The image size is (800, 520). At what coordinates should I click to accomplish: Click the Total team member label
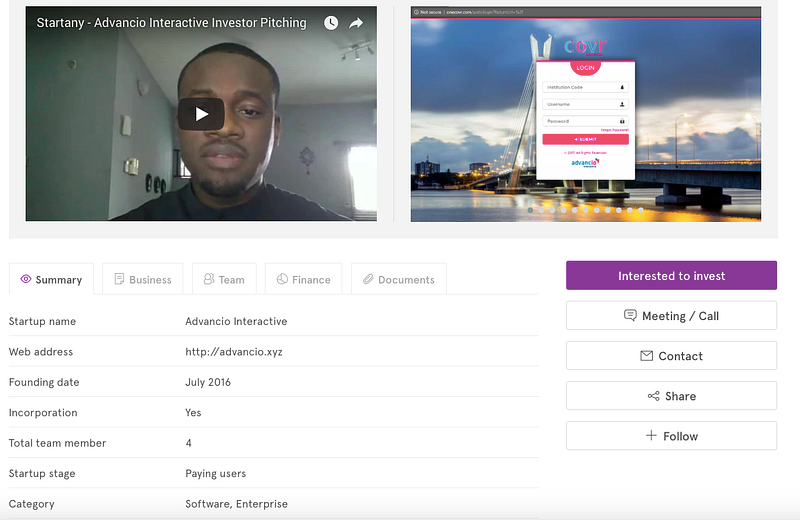57,443
